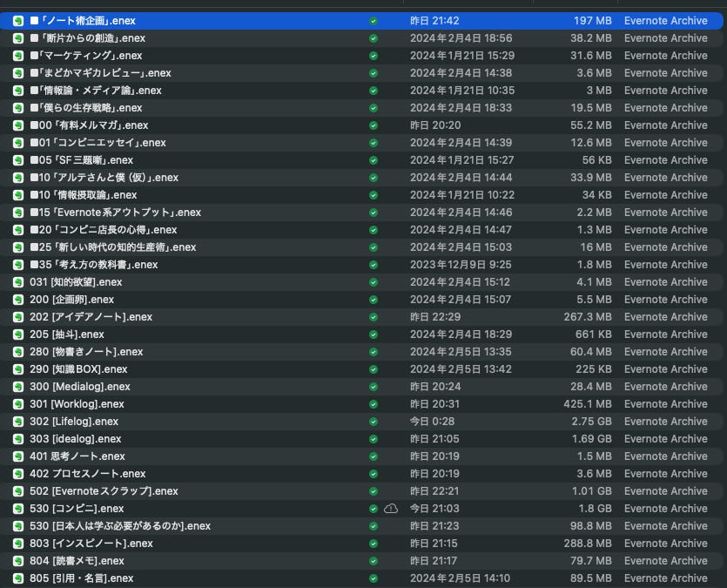727x588 pixels.
Task: Click the icon beside 「僕らの生存戦略」.enex
Action: [18, 108]
